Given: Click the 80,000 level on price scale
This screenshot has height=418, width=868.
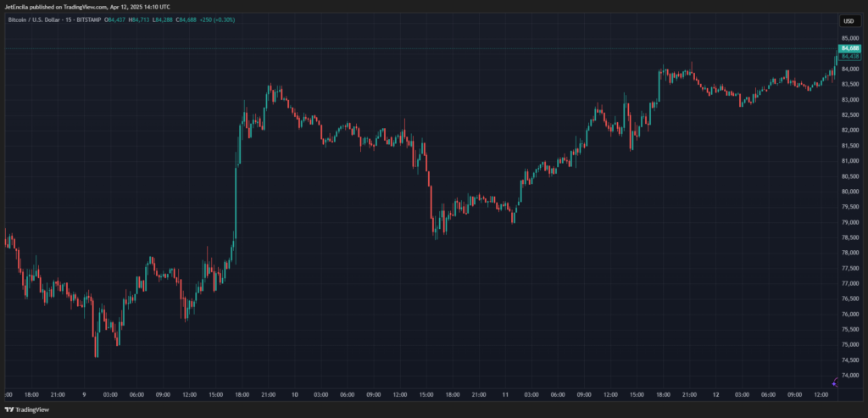Looking at the screenshot, I should click(849, 192).
